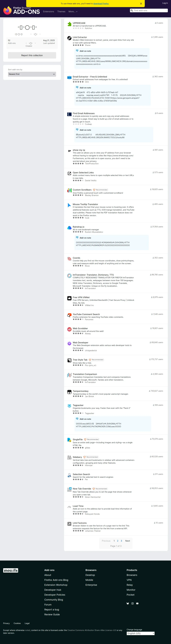171x644 pixels.
Task: Click the Email Extractor envelope icon
Action: tap(69, 78)
